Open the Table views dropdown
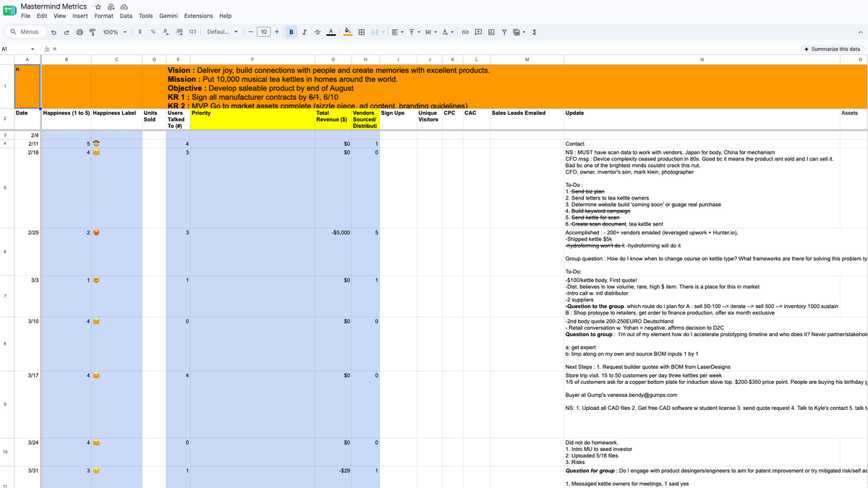This screenshot has width=868, height=488. (518, 32)
